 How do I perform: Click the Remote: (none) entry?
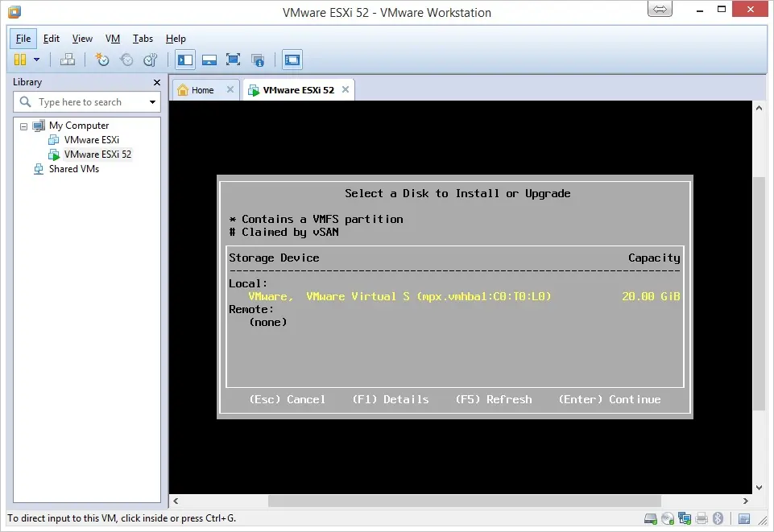click(x=268, y=322)
